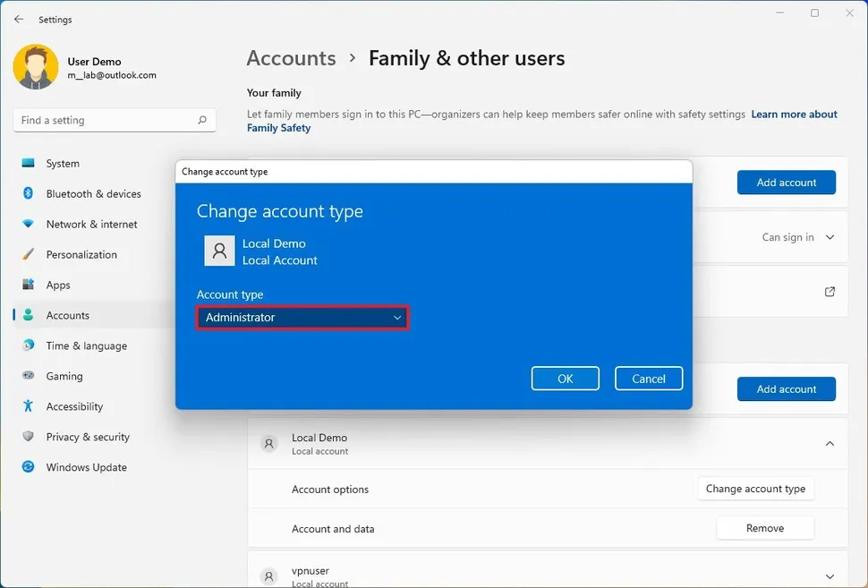Click the external link open icon
Image resolution: width=868 pixels, height=588 pixels.
(x=830, y=292)
